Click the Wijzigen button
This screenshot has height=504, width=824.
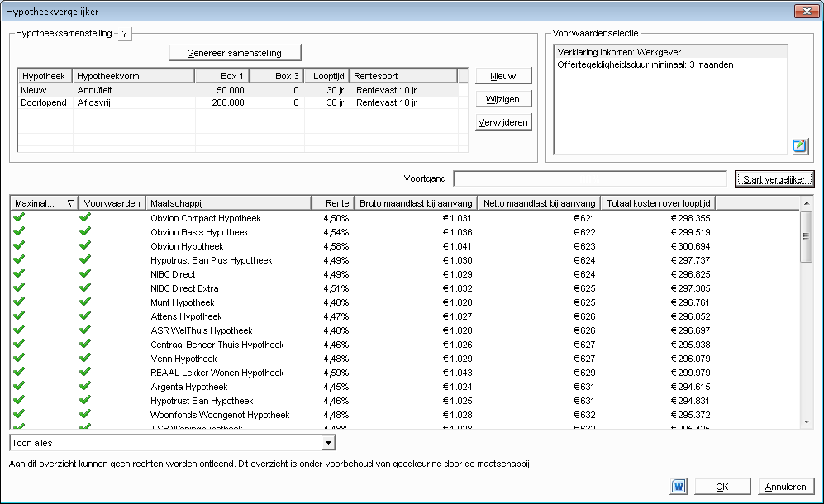503,99
